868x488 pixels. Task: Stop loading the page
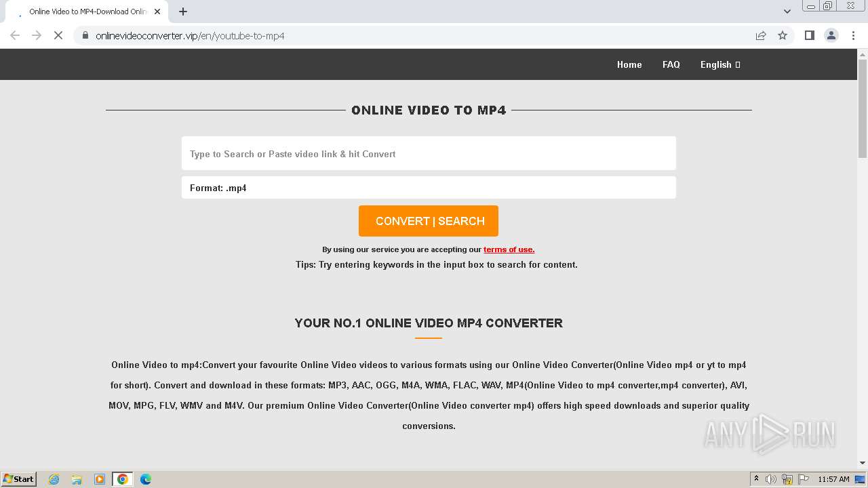[x=58, y=35]
